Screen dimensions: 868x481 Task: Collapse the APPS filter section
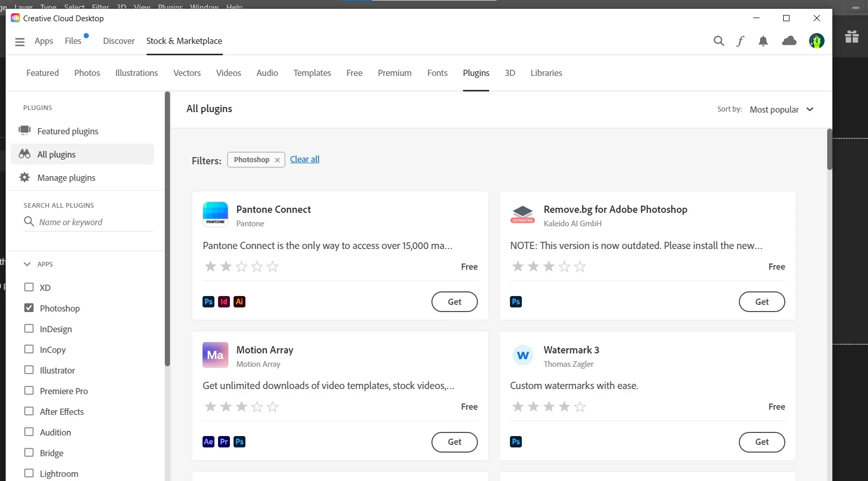(x=27, y=264)
